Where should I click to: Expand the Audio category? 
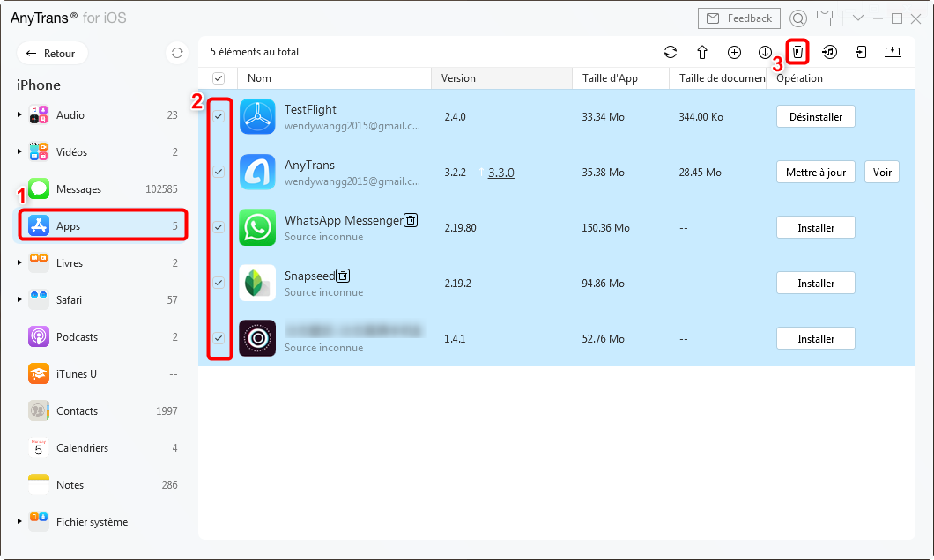(x=19, y=115)
